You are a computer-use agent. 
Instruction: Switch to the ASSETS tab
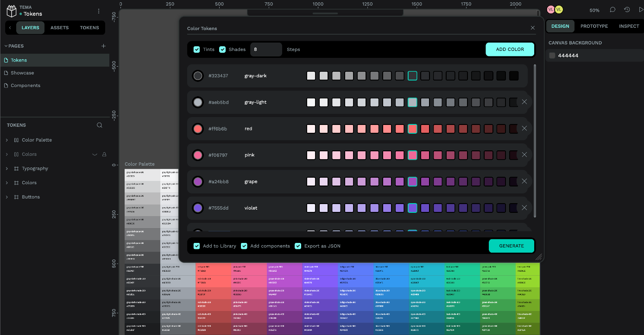coord(59,28)
